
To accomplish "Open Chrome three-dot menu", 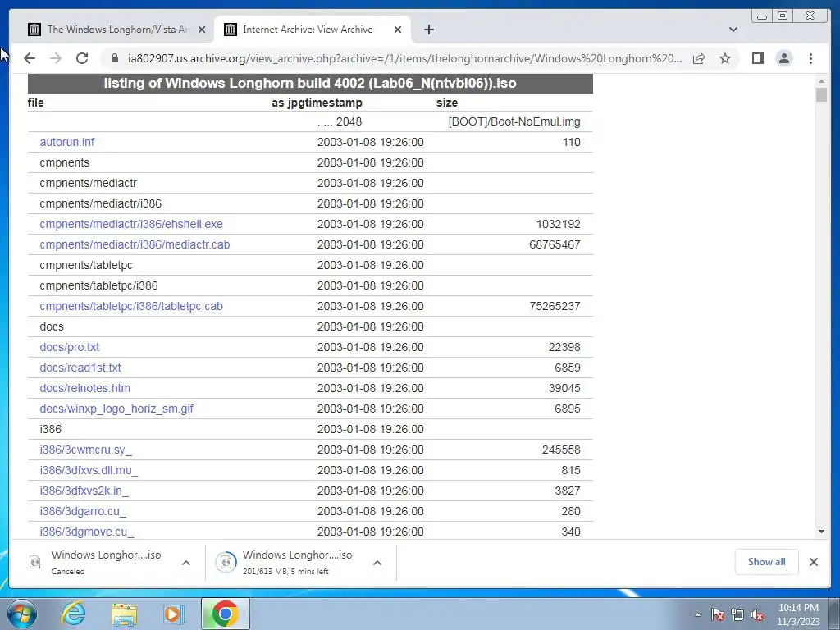I will click(810, 58).
